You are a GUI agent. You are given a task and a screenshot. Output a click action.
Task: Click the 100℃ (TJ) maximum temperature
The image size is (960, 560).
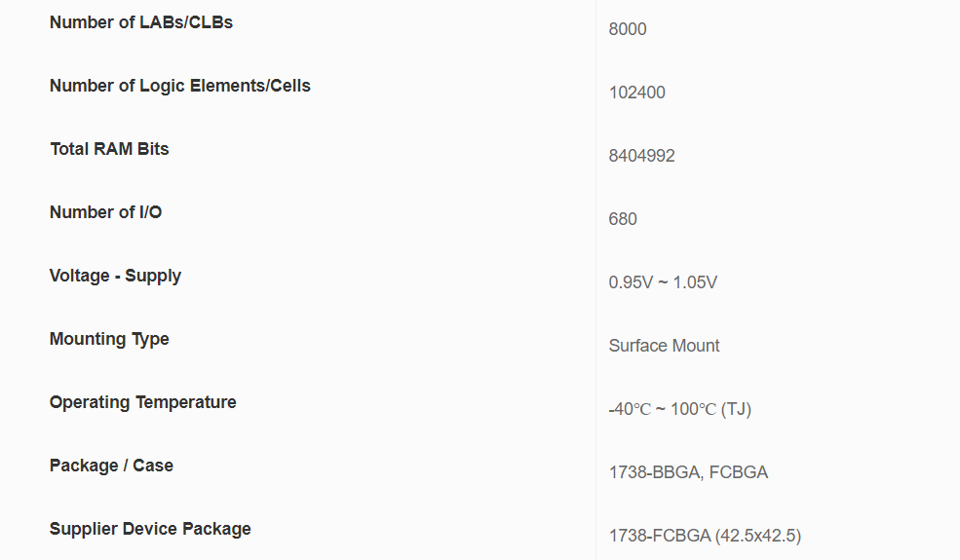[x=710, y=409]
